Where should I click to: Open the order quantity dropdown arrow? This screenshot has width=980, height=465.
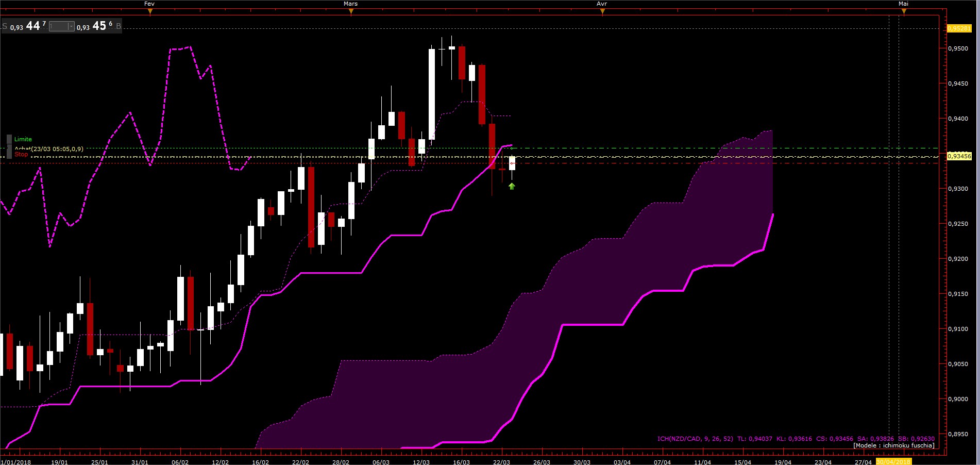pos(71,26)
